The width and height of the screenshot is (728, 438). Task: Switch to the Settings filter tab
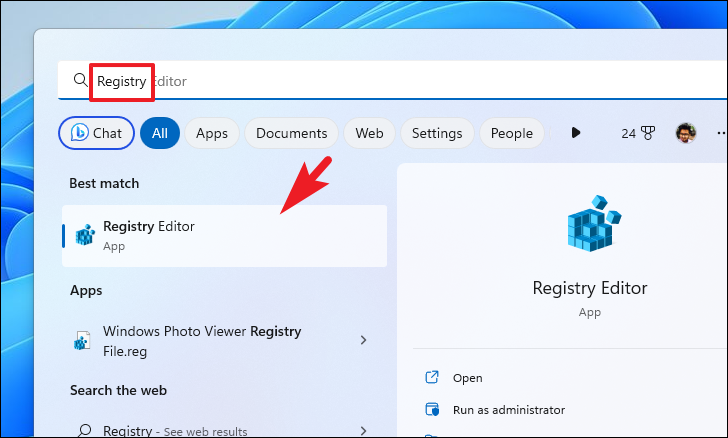pyautogui.click(x=437, y=133)
